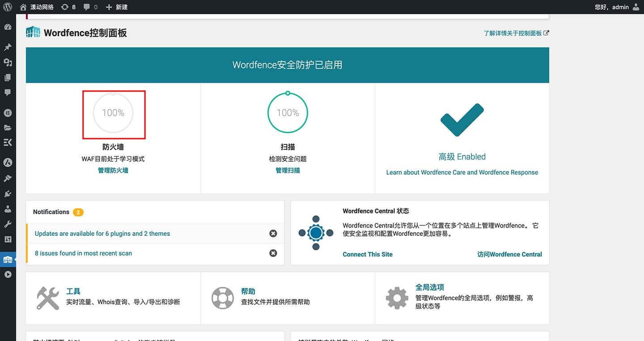Click the gear global options icon

(x=397, y=298)
